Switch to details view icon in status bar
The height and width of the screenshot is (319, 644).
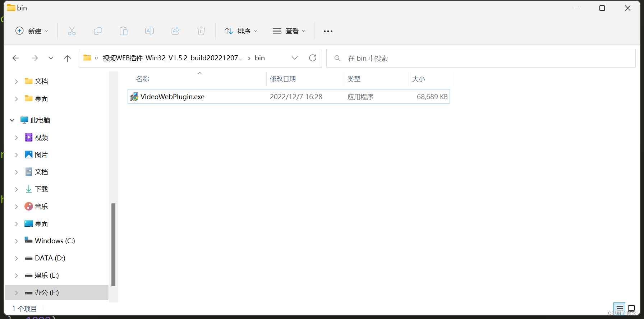(x=620, y=309)
